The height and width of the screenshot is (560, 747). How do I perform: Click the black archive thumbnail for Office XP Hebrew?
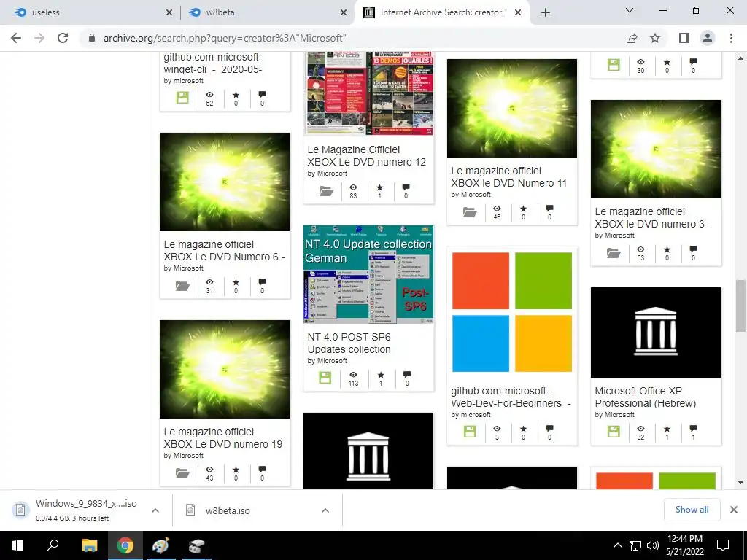click(656, 332)
